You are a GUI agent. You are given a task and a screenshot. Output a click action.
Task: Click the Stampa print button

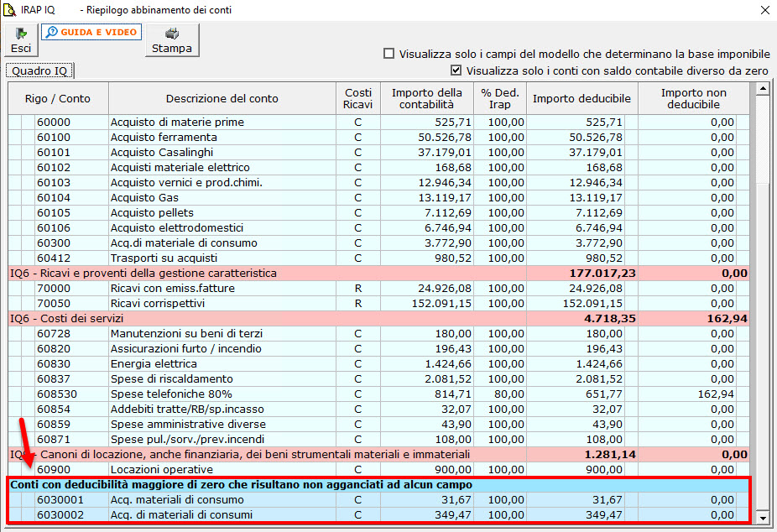(x=172, y=40)
